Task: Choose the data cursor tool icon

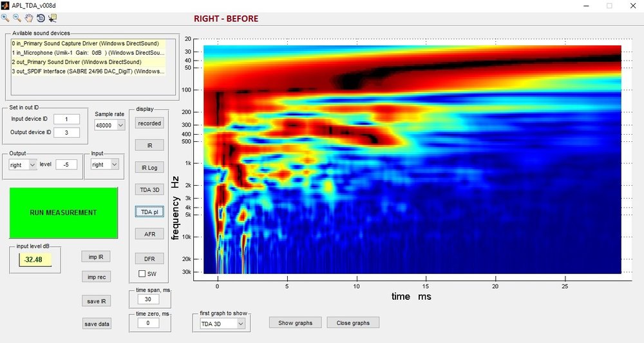Action: point(52,17)
